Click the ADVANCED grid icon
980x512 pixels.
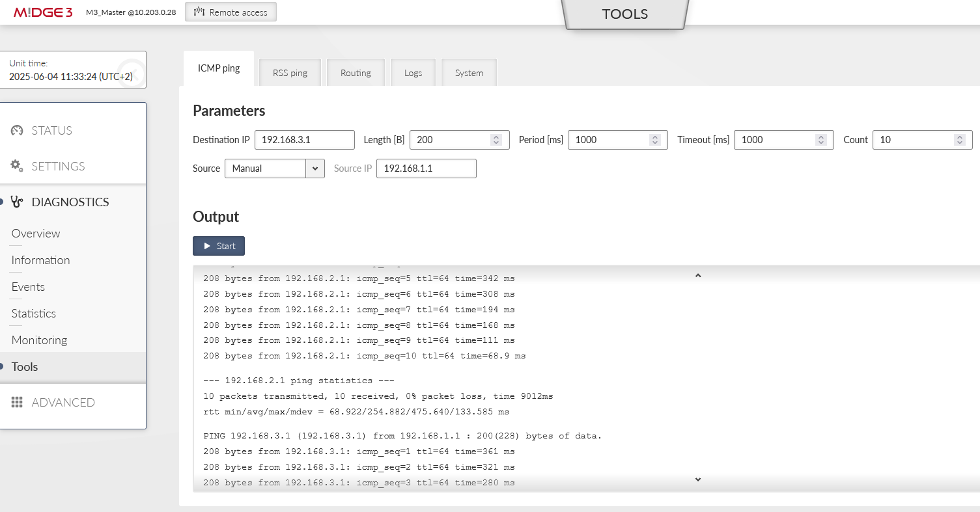coord(17,402)
